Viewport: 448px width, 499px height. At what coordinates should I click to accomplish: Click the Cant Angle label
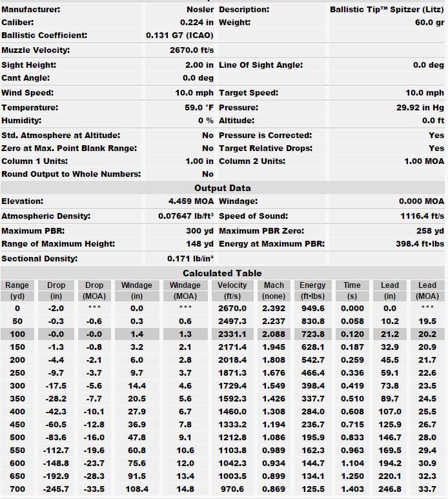(25, 78)
